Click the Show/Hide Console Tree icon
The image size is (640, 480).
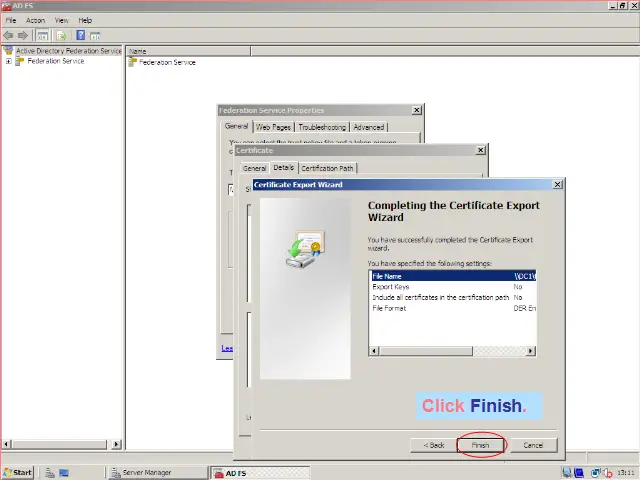[x=43, y=35]
